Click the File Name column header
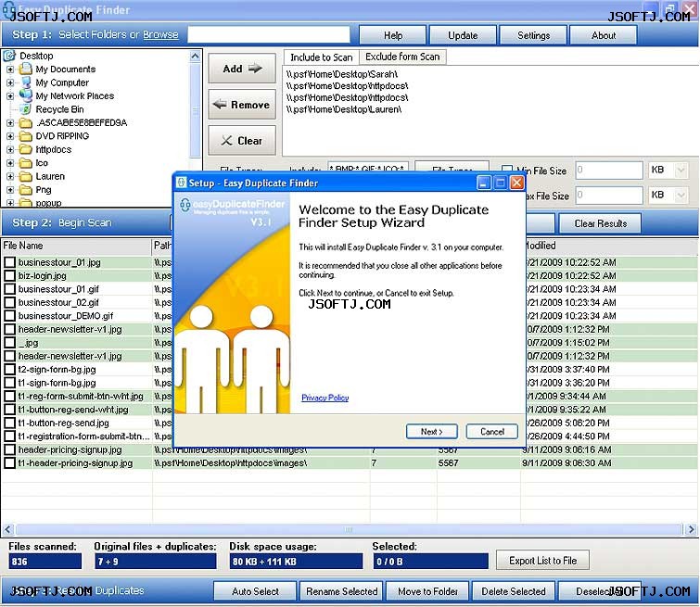 tap(76, 246)
